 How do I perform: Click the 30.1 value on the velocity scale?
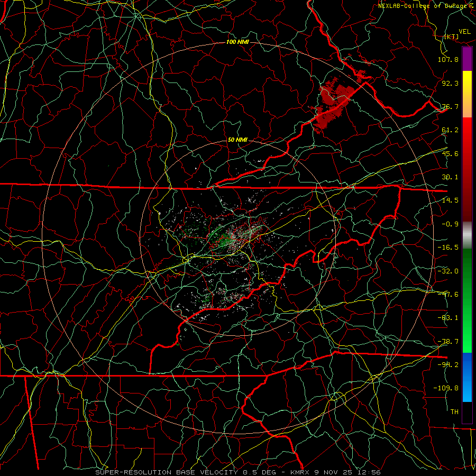point(450,177)
